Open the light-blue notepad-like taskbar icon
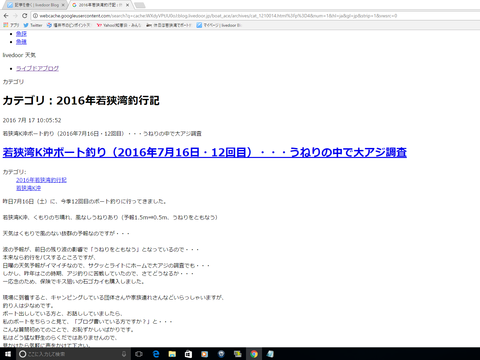The height and width of the screenshot is (360, 480). pos(270,354)
